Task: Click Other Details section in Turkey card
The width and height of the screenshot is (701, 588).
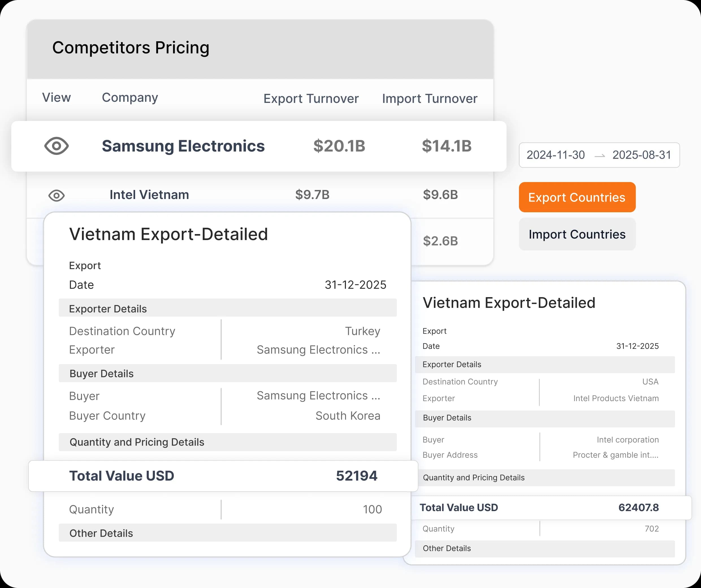Action: point(228,533)
